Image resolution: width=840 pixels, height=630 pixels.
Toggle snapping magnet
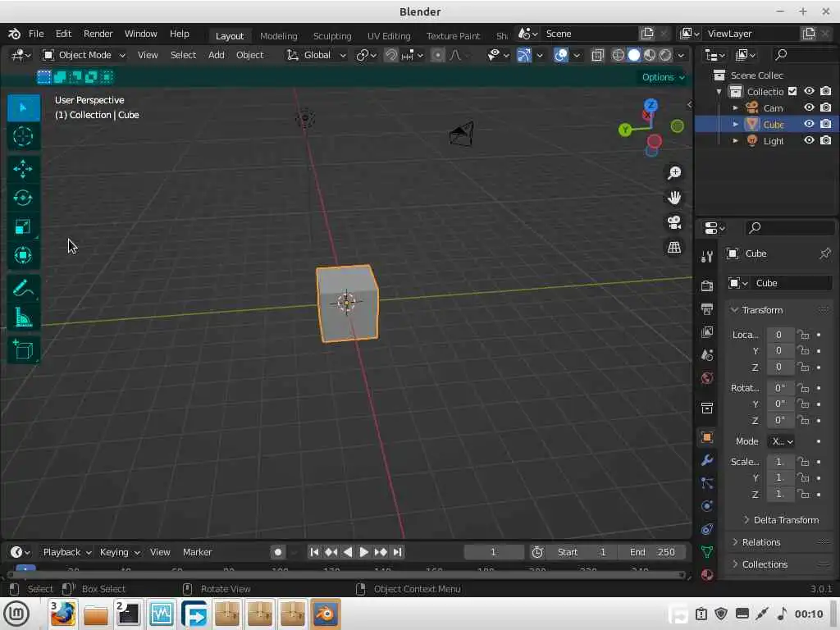click(391, 55)
